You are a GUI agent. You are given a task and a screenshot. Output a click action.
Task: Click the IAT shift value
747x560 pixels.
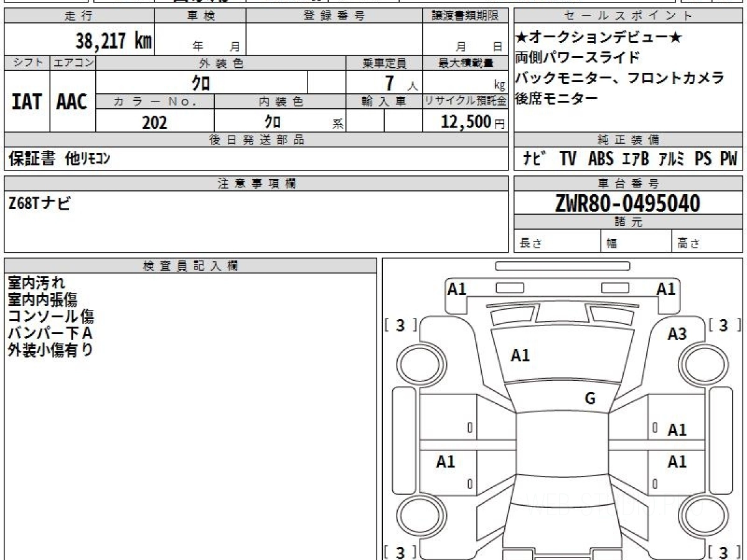pos(27,101)
